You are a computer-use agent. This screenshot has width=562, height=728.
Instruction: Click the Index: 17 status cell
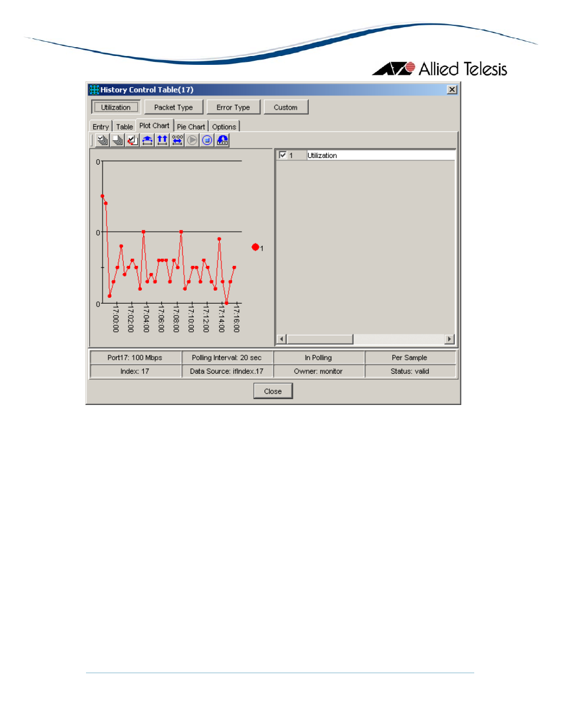tap(135, 371)
